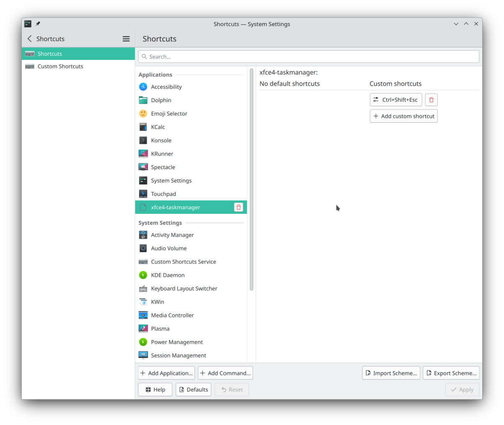Restore settings with Defaults button

coord(193,389)
